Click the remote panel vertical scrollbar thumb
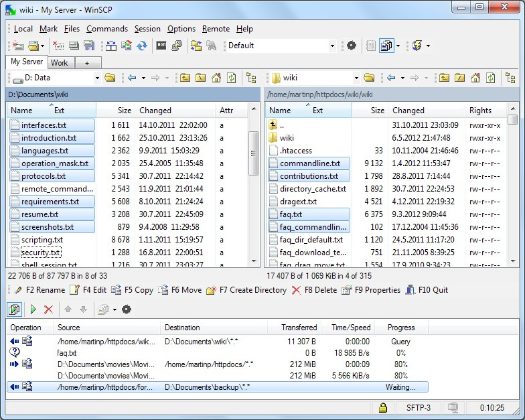 point(513,119)
